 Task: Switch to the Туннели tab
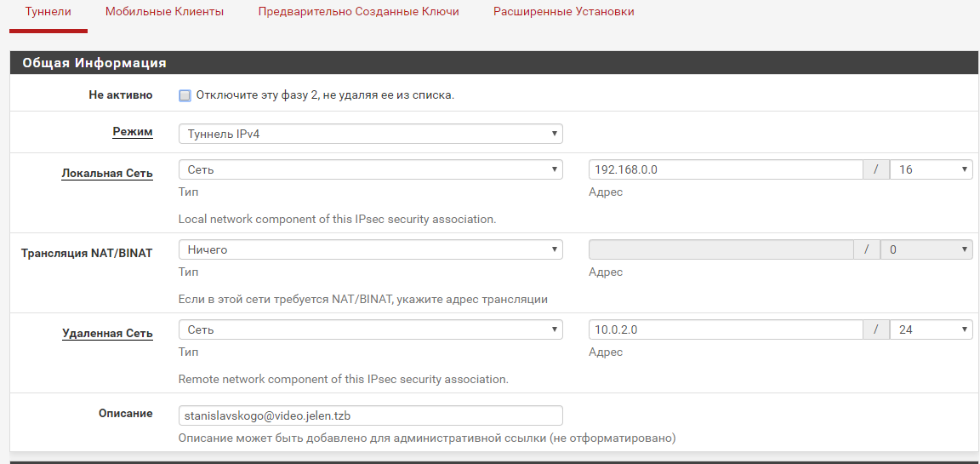click(48, 12)
